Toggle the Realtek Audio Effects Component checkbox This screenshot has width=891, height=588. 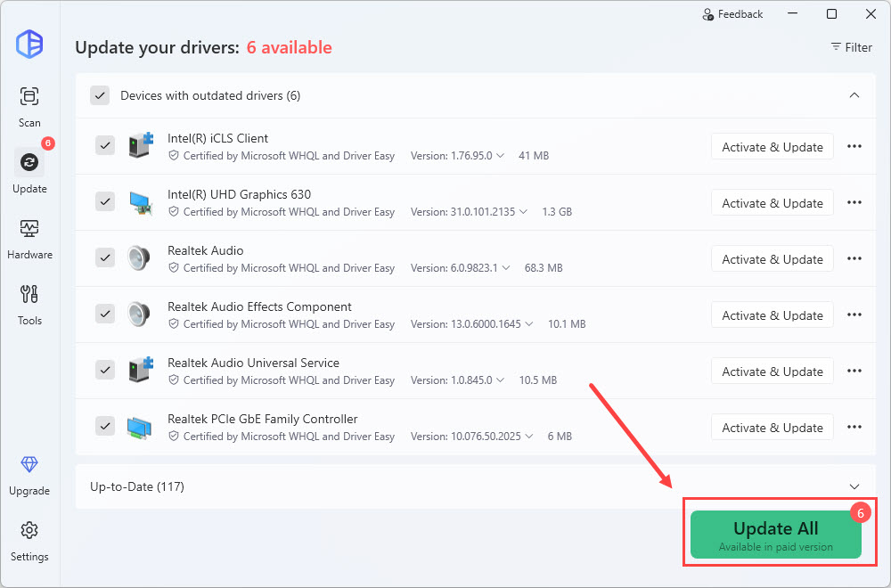[105, 314]
